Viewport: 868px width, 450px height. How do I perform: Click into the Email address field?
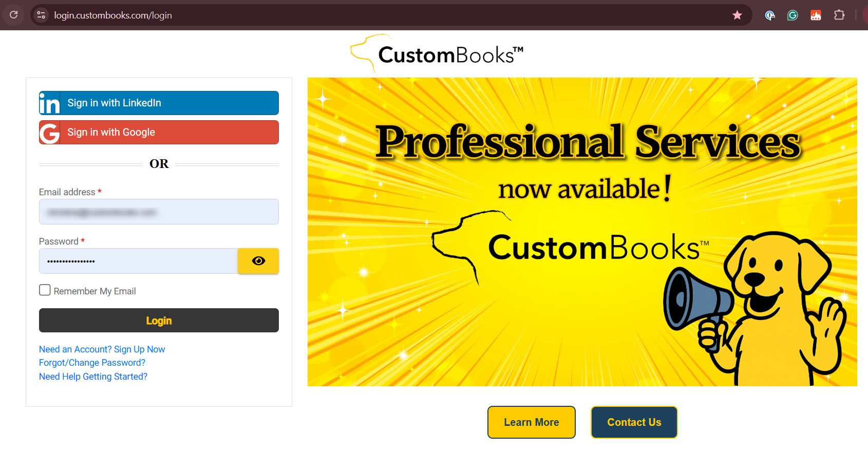(x=159, y=212)
